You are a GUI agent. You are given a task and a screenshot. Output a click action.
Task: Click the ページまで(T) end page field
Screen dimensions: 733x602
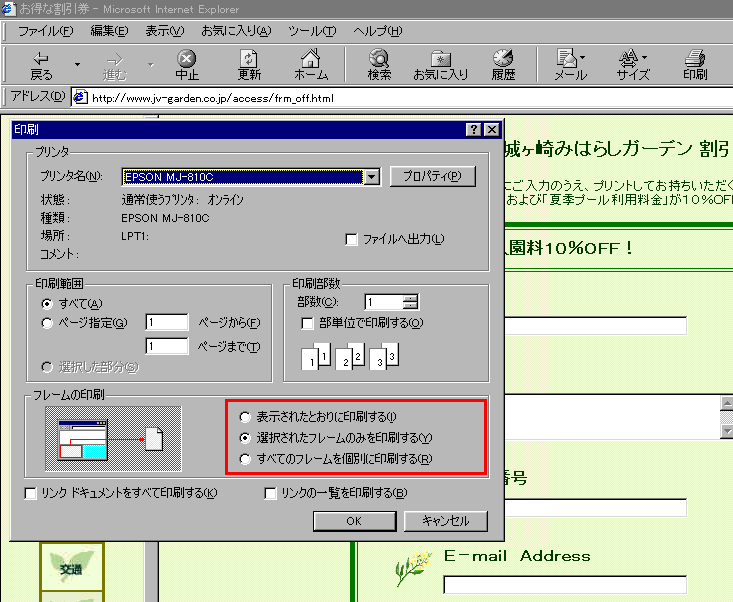click(x=167, y=346)
